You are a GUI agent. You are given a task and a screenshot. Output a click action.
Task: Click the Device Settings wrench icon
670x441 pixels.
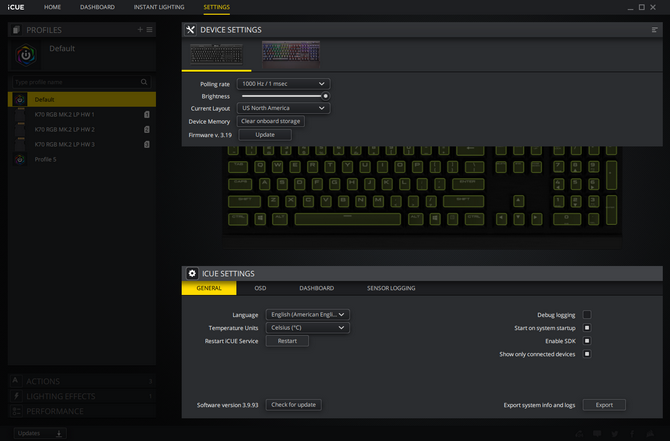point(191,29)
